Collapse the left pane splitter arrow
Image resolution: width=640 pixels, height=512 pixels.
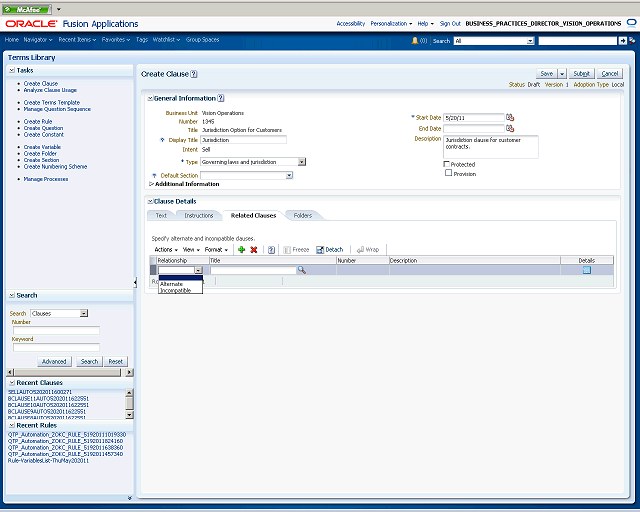[x=135, y=282]
